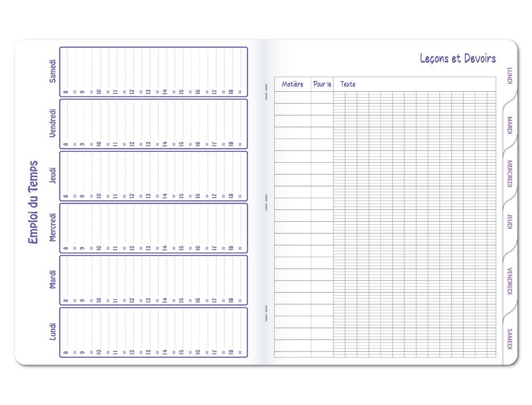
Task: Click hour 11 in Mardi timetable
Action: point(115,300)
